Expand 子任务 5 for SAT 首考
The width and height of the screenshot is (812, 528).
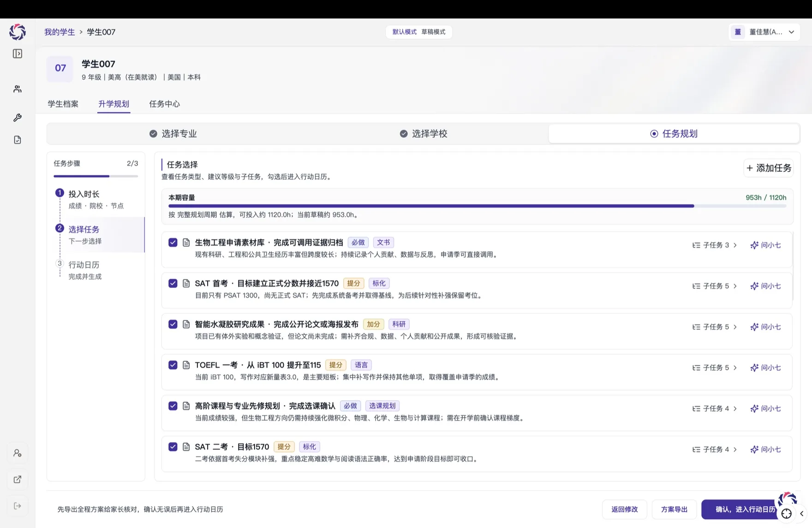[715, 286]
